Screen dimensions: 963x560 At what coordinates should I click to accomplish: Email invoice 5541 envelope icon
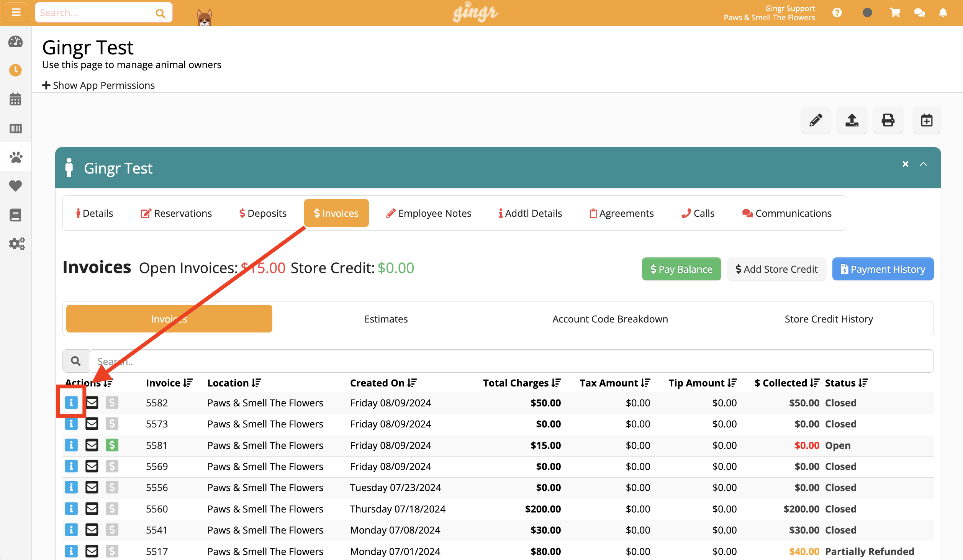pos(92,530)
